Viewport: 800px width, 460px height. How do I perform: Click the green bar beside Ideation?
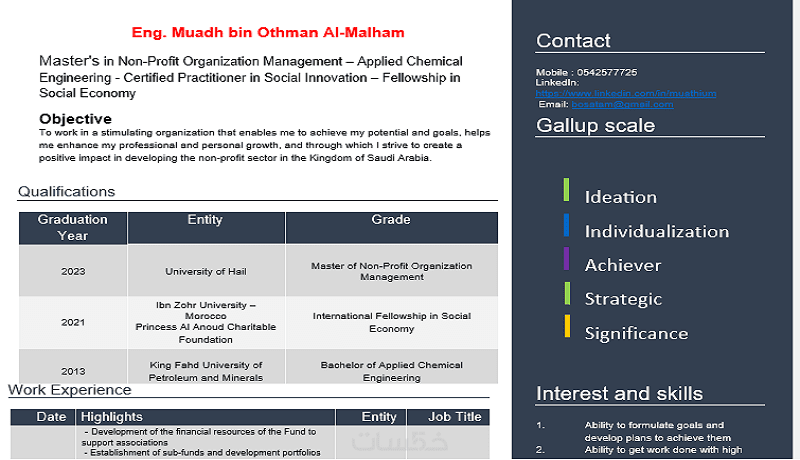(x=566, y=190)
